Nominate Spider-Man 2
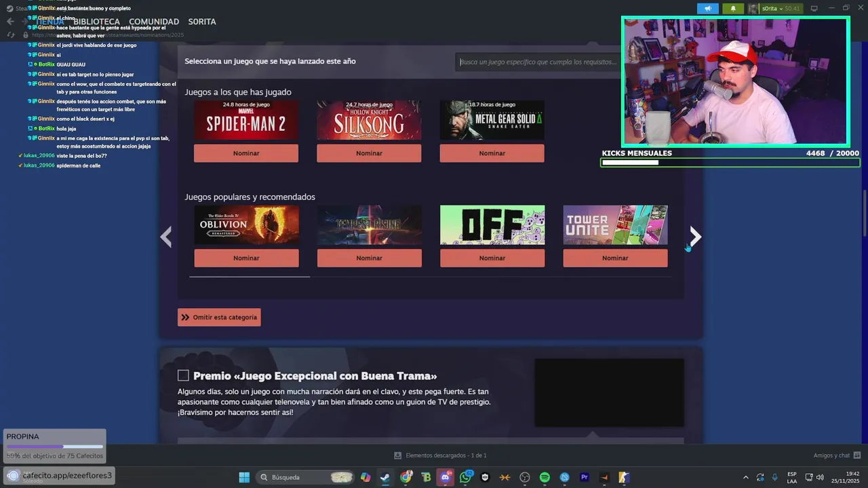 (x=246, y=153)
